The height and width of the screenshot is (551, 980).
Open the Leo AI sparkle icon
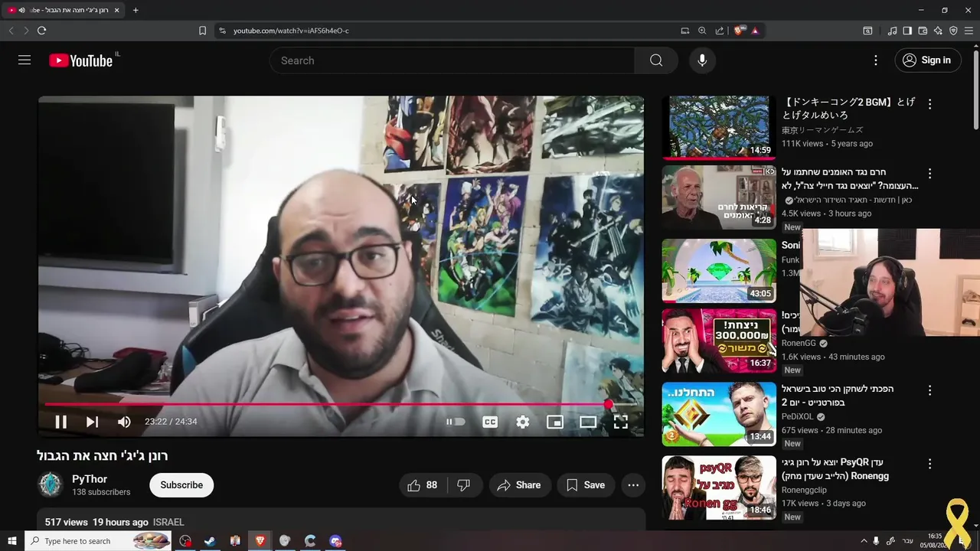coord(938,31)
